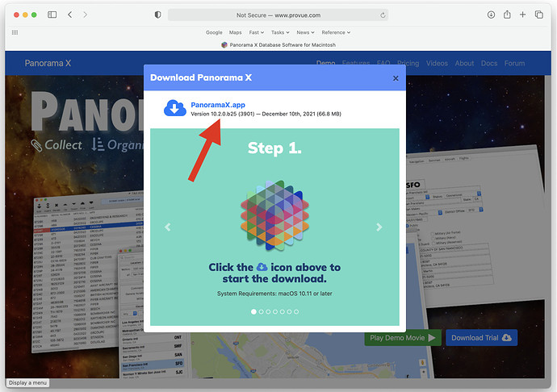Open the Demo nav item
Screen dimensions: 557x392
click(326, 63)
